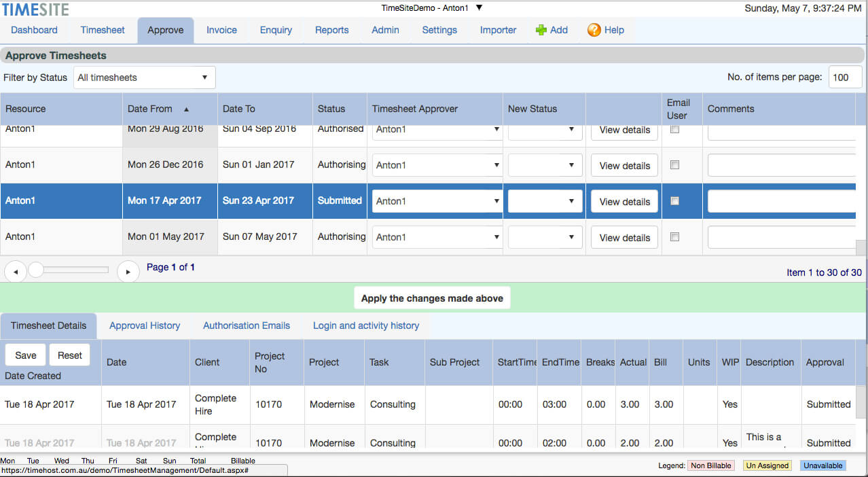Click the Save button in Timesheet Details
The width and height of the screenshot is (868, 477).
(26, 355)
